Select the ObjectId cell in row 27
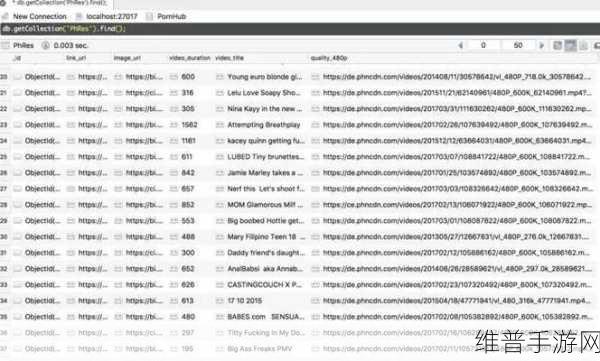Screen dimensions: 600x361 coord(42,189)
